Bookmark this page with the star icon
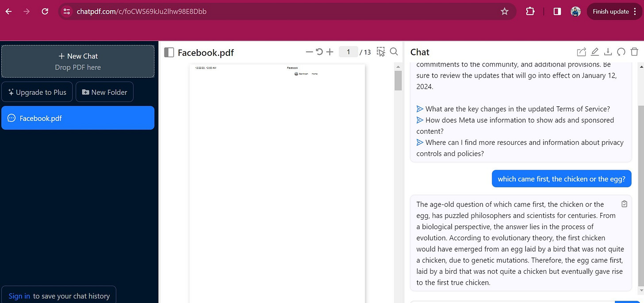The width and height of the screenshot is (644, 303). click(x=504, y=12)
